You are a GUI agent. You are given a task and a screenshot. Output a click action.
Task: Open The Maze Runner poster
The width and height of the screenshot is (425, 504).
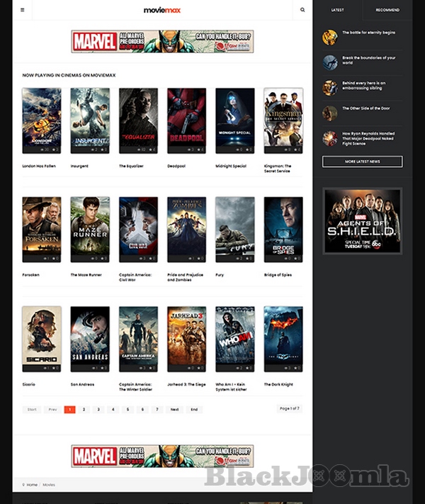[90, 226]
